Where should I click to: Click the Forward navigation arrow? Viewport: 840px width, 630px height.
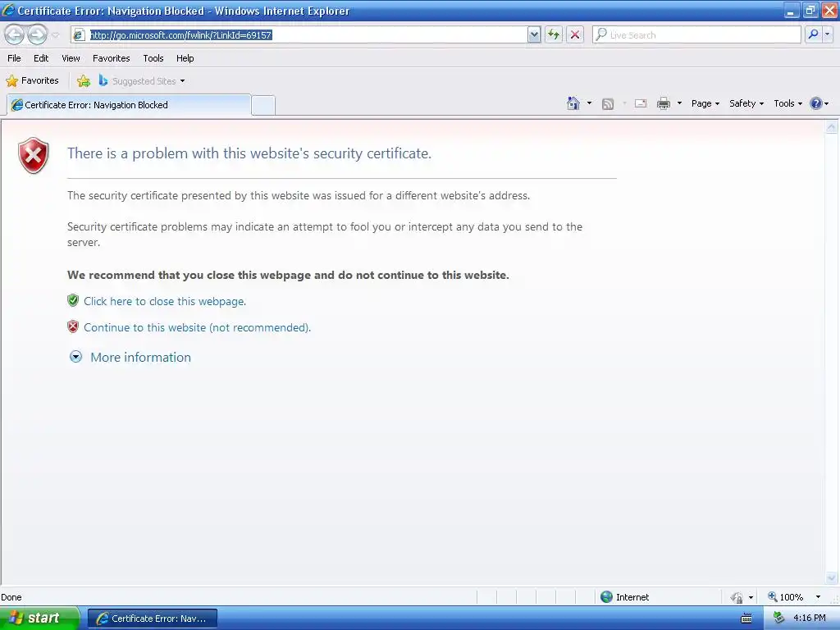click(x=37, y=34)
